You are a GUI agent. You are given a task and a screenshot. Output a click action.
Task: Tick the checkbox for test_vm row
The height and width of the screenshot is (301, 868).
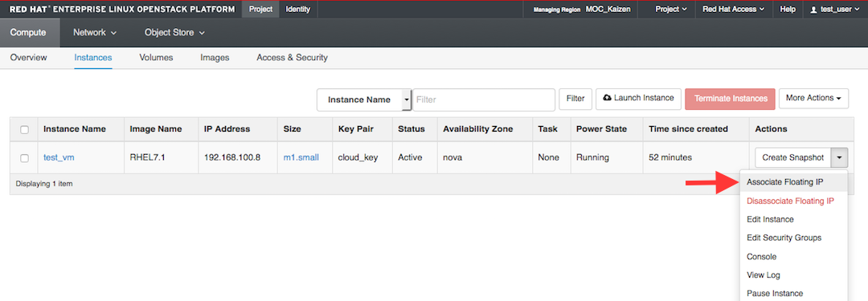24,157
